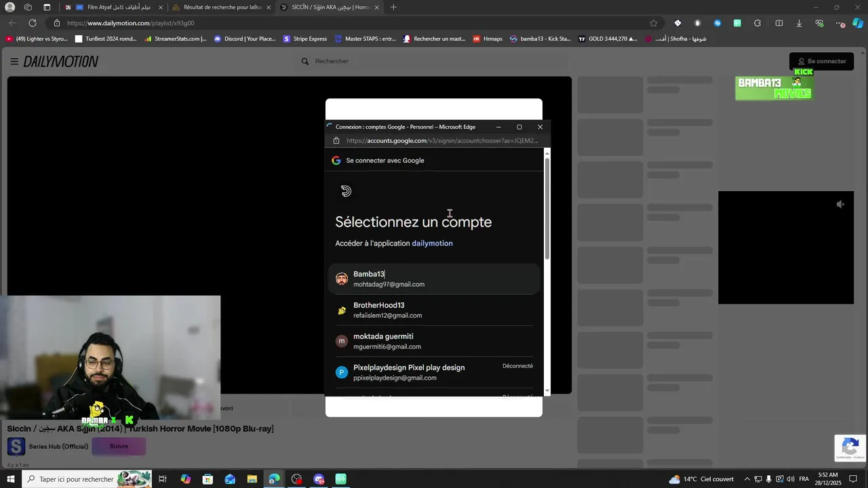This screenshot has width=868, height=488.
Task: Add this page to favorites star
Action: point(653,23)
